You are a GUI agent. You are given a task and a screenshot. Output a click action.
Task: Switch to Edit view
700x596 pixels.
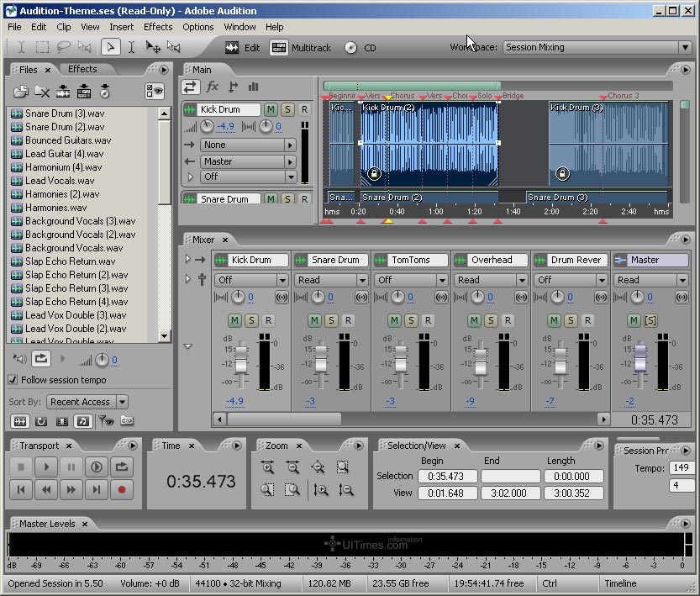click(x=242, y=48)
